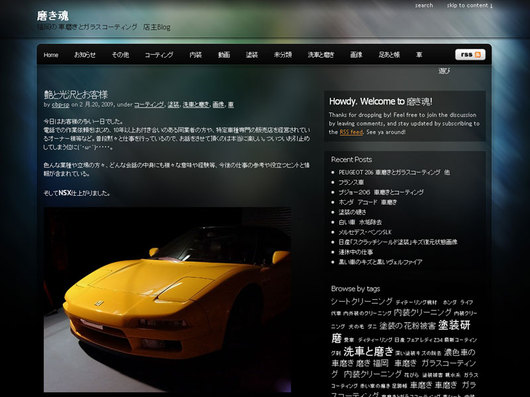Open recent post プジョー206 車磨きとコーティング

[381, 192]
